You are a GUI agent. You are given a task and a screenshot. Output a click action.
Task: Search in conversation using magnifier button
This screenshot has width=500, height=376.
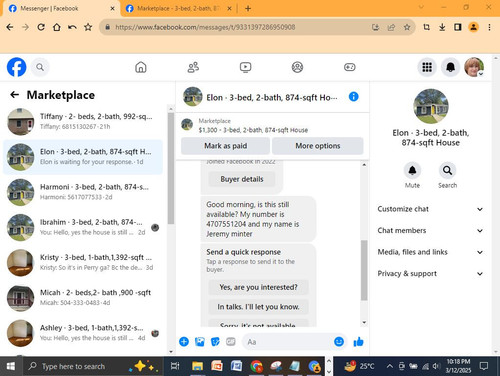click(x=447, y=170)
